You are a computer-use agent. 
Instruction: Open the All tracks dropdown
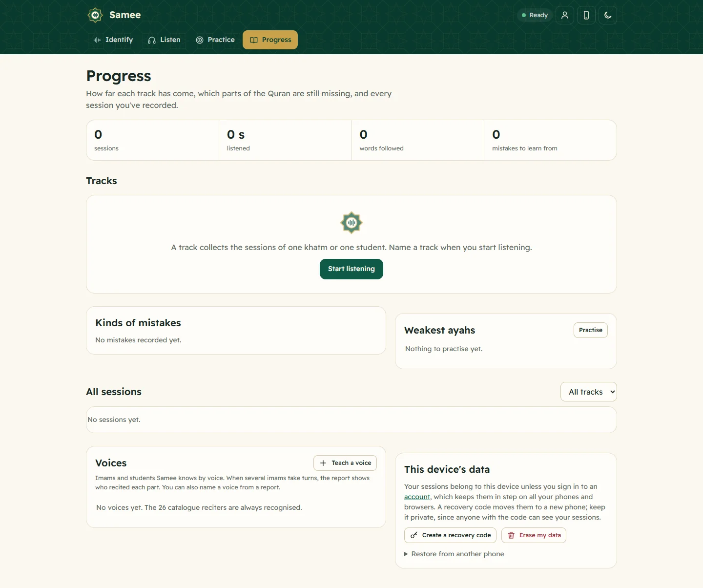(x=589, y=392)
